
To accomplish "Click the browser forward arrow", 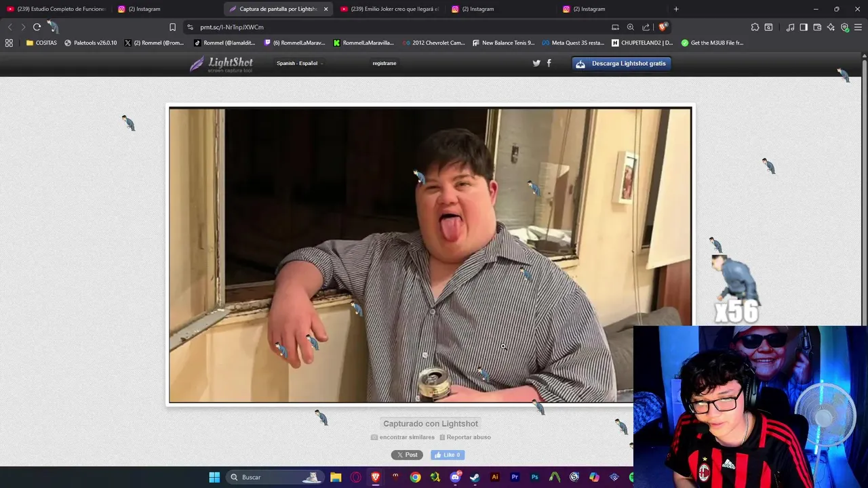I will coord(23,27).
